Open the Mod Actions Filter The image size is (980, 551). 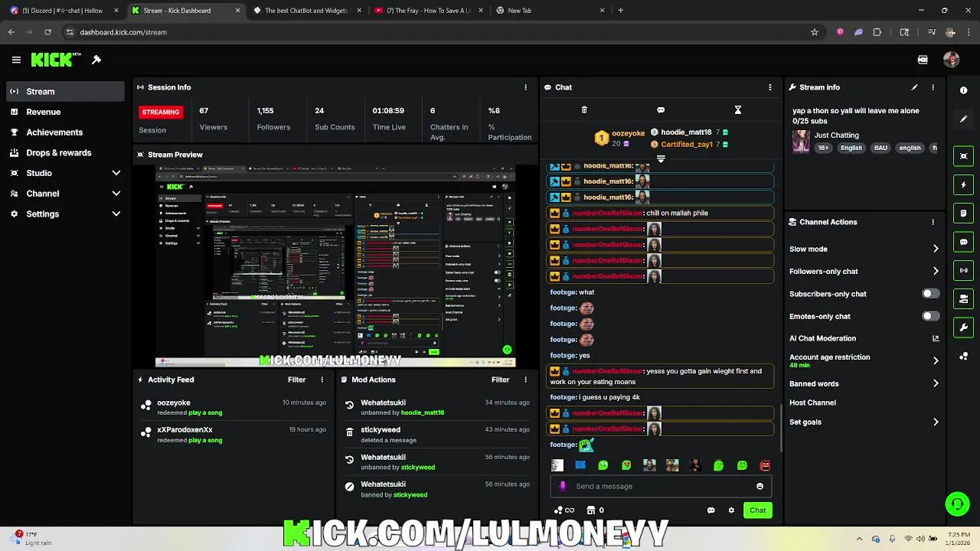tap(500, 380)
